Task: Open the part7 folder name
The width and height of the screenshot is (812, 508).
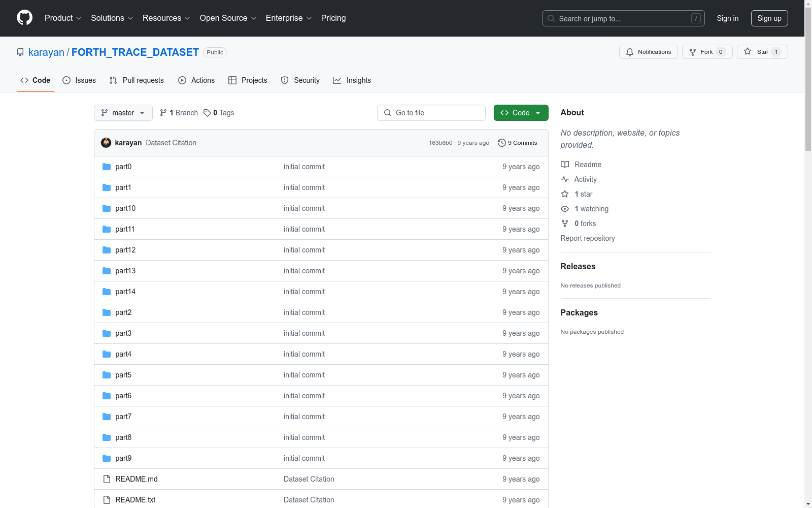Action: (x=123, y=417)
